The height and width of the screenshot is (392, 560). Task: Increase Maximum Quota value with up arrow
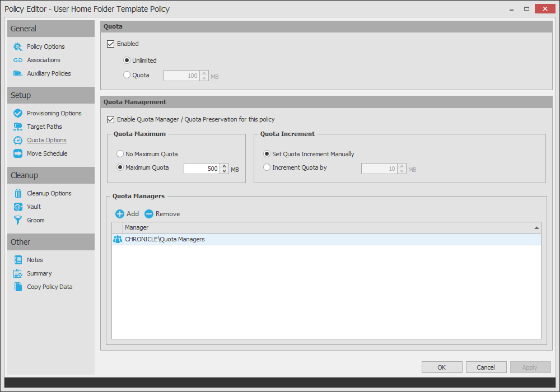pyautogui.click(x=225, y=166)
